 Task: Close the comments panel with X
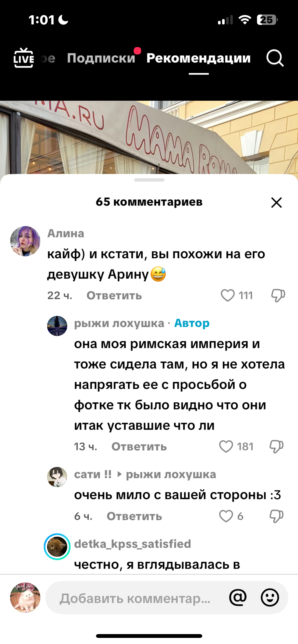[276, 202]
